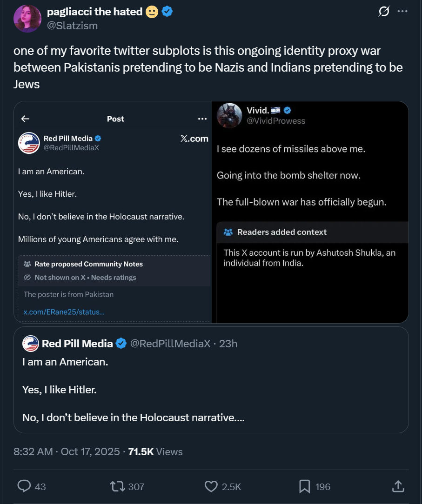Open three-dot menu in embedded Post header
422x504 pixels.
tap(202, 119)
